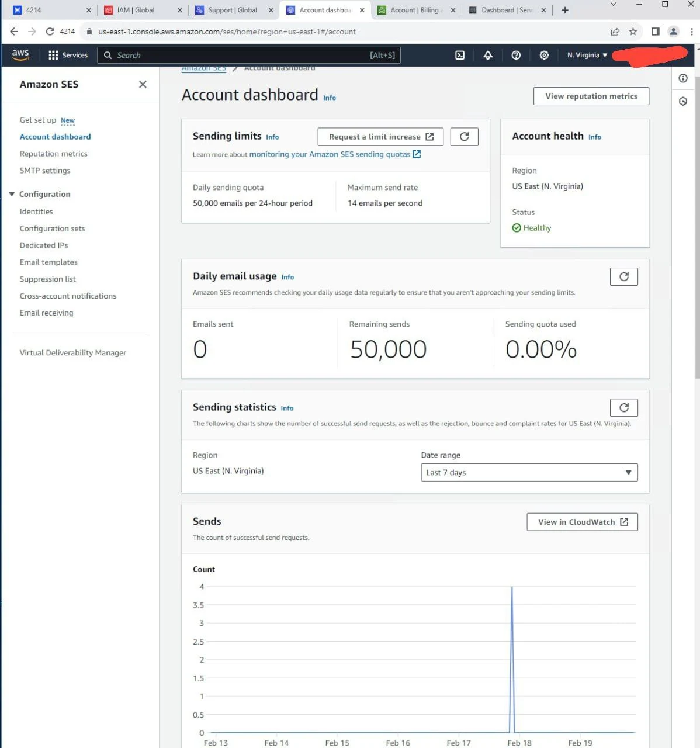Open the N. Virginia region dropdown

587,55
